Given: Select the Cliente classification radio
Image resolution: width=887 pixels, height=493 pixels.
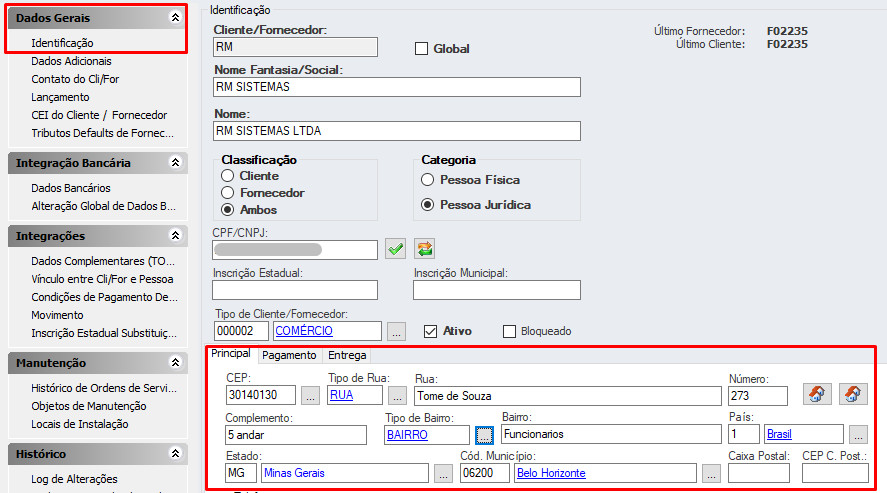Looking at the screenshot, I should point(227,176).
